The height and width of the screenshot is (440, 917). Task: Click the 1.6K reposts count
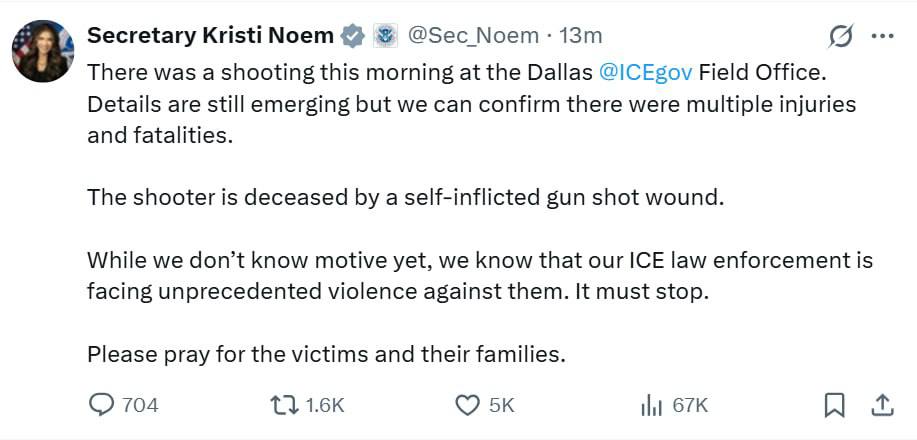tap(325, 405)
